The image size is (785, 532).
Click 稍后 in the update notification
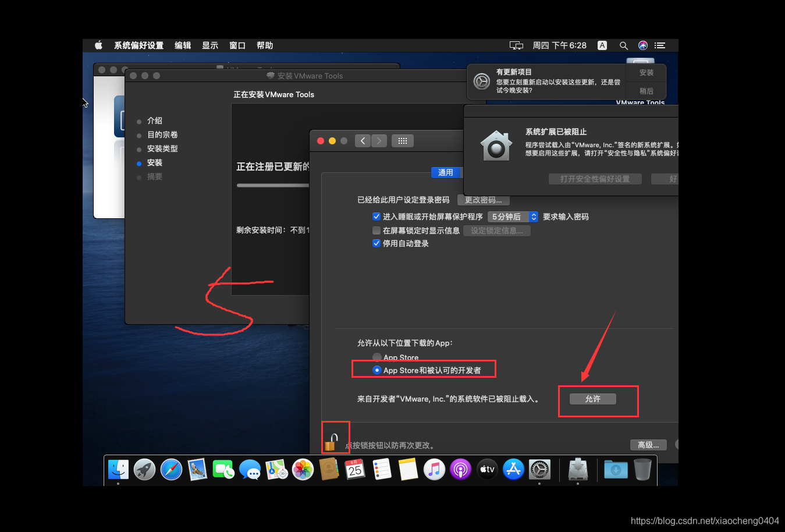647,91
